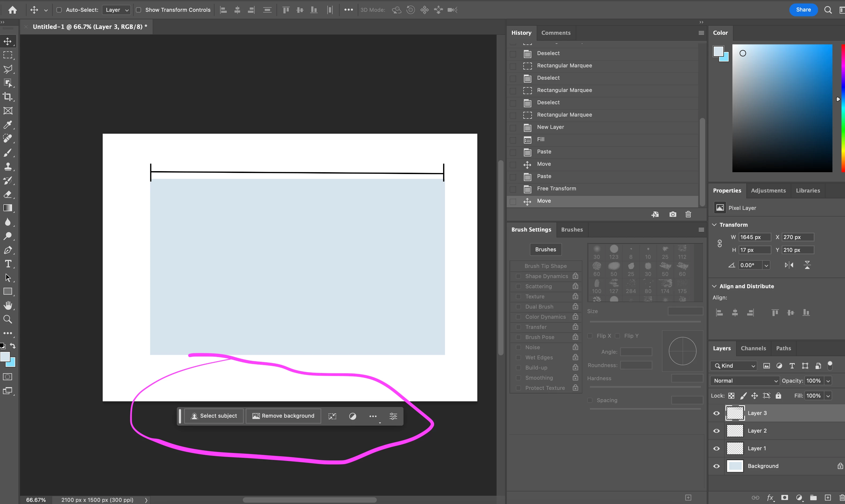Enable the Auto-Select checkbox
The image size is (845, 504).
(x=59, y=10)
